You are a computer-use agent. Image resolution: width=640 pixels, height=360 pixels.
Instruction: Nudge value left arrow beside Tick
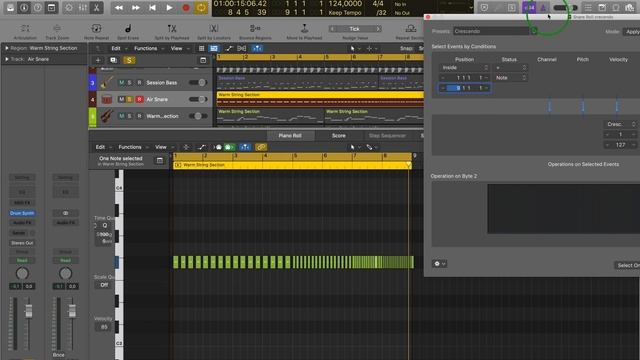pos(333,29)
